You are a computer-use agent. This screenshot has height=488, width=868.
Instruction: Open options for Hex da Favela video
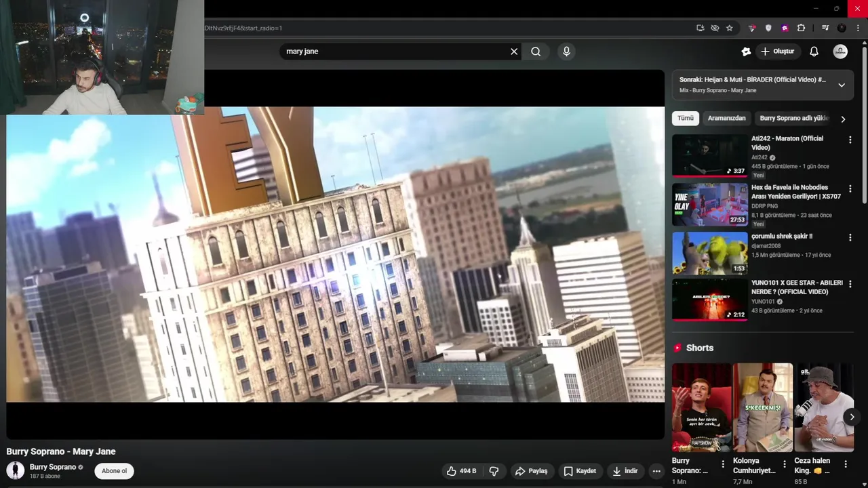tap(850, 188)
